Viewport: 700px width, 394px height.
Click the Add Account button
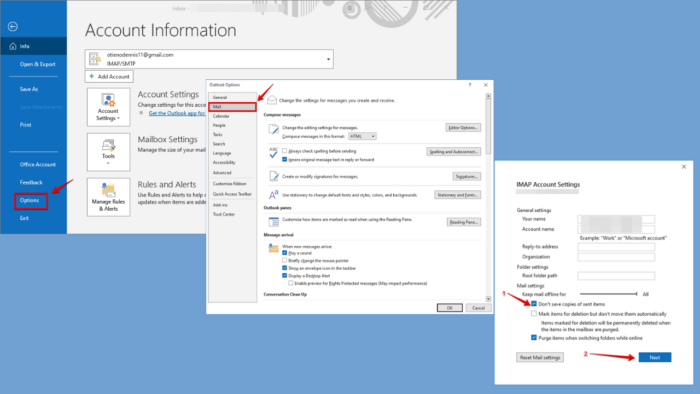click(x=109, y=76)
